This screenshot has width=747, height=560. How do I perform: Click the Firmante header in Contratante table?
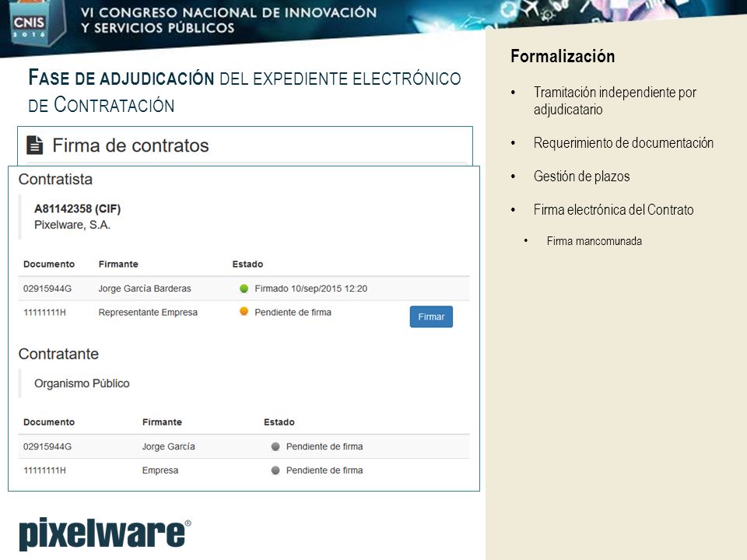[x=162, y=422]
